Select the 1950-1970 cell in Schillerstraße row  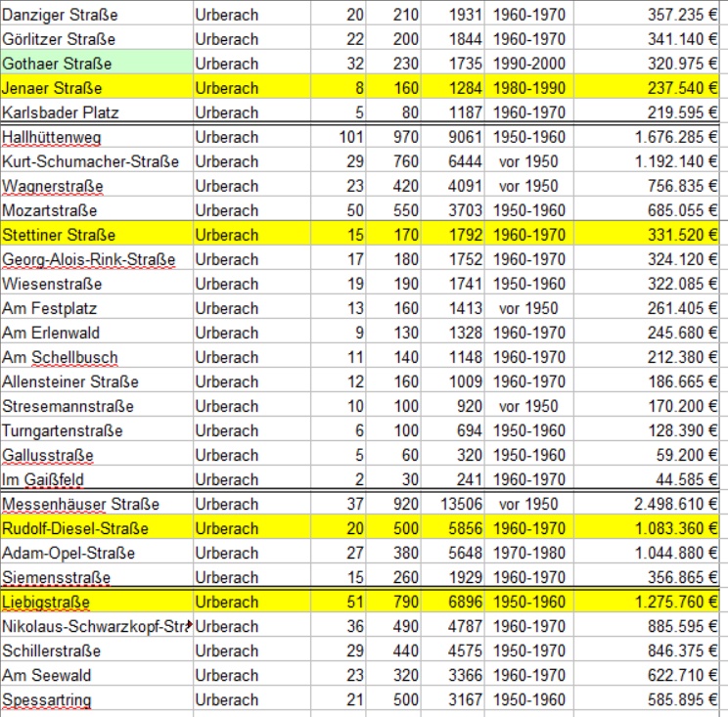(x=528, y=650)
